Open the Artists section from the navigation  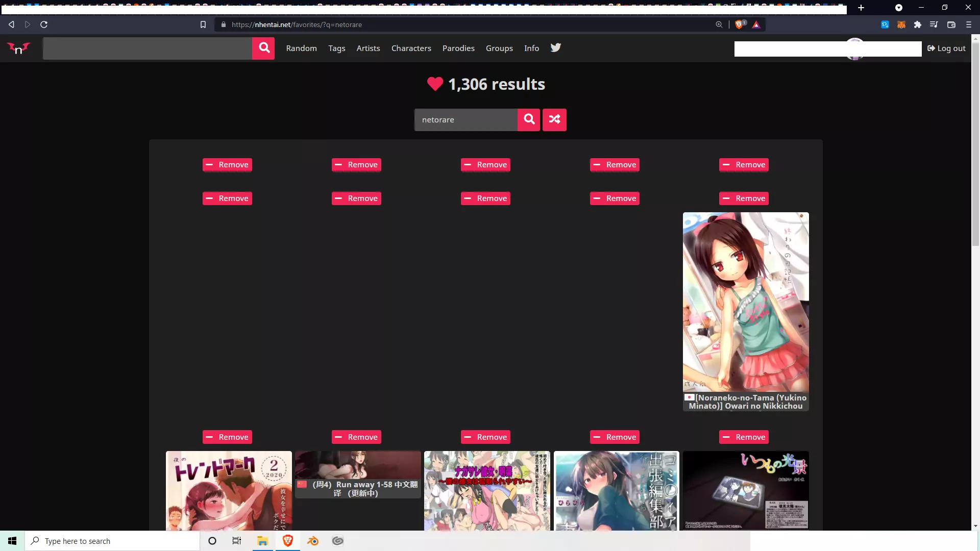pyautogui.click(x=367, y=48)
